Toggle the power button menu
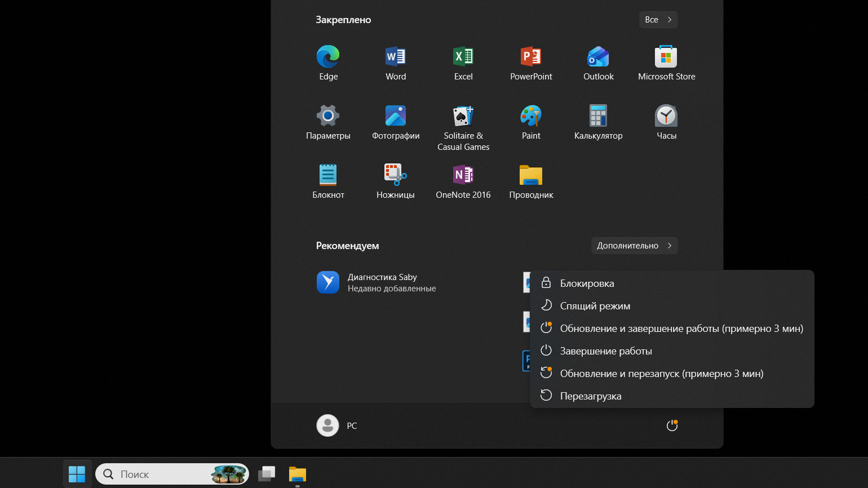This screenshot has width=868, height=488. pyautogui.click(x=672, y=425)
